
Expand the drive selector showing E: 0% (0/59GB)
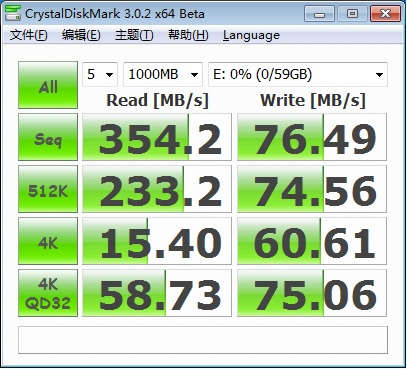click(298, 74)
